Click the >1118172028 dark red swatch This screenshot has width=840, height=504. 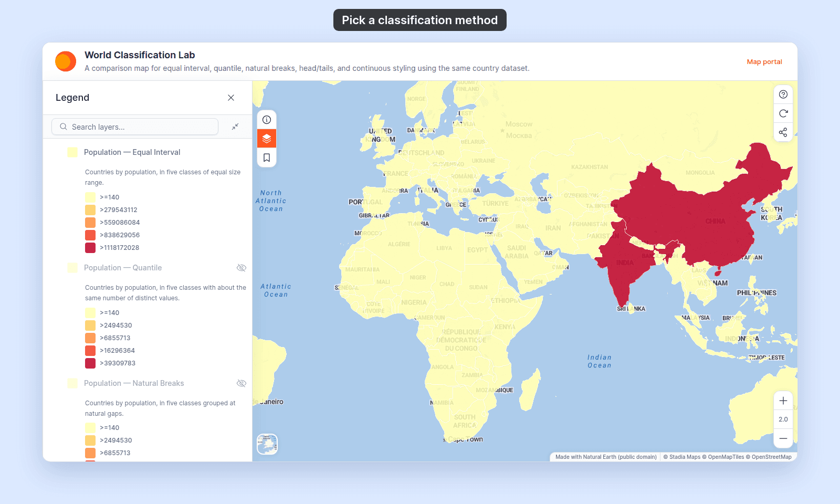pos(90,248)
